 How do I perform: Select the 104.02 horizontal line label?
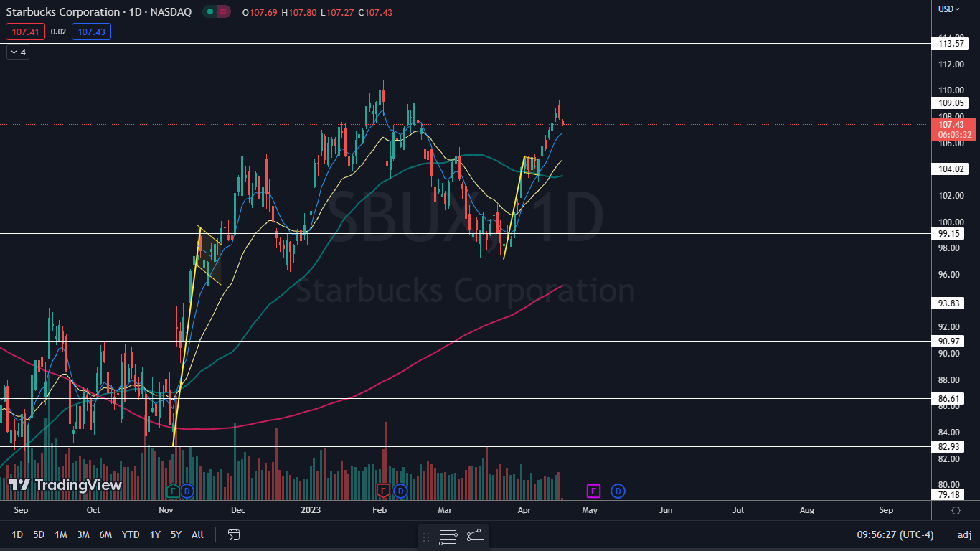click(951, 169)
